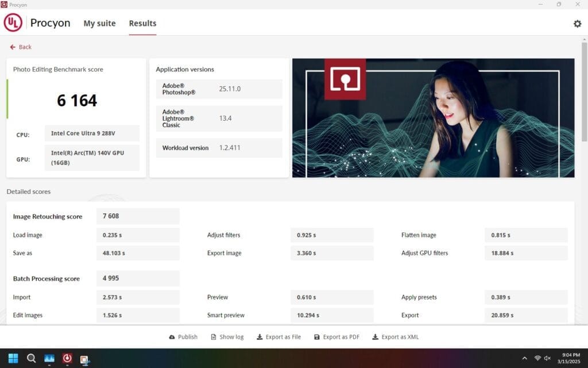Click Image Retouching score value 7 608
Screen dimensions: 588x368
coord(138,216)
